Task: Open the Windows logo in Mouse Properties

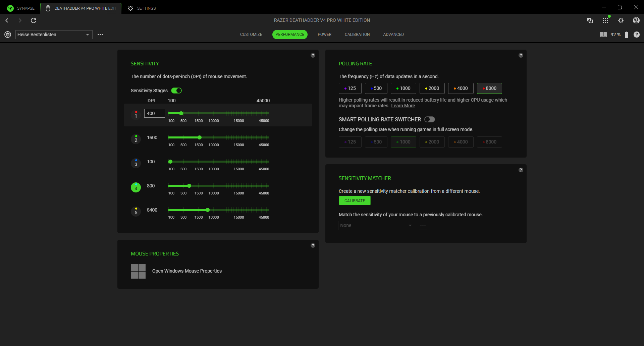Action: [138, 271]
